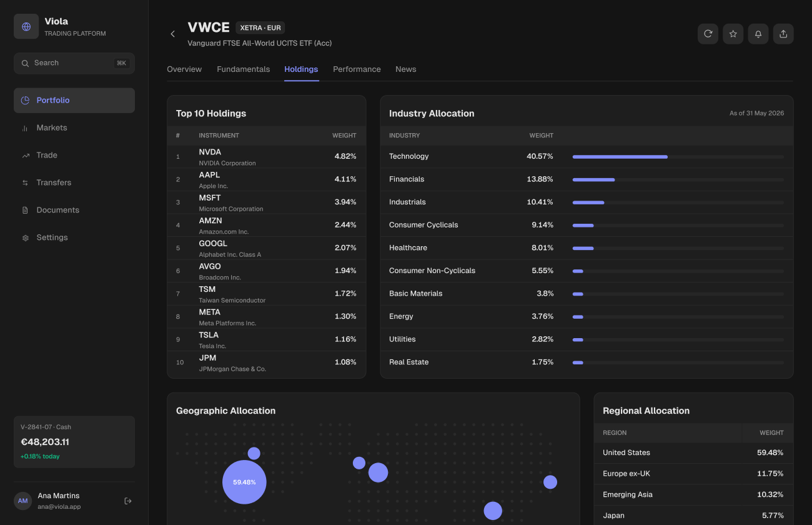The image size is (812, 525).
Task: Select the TSLA holding row
Action: coord(267,340)
